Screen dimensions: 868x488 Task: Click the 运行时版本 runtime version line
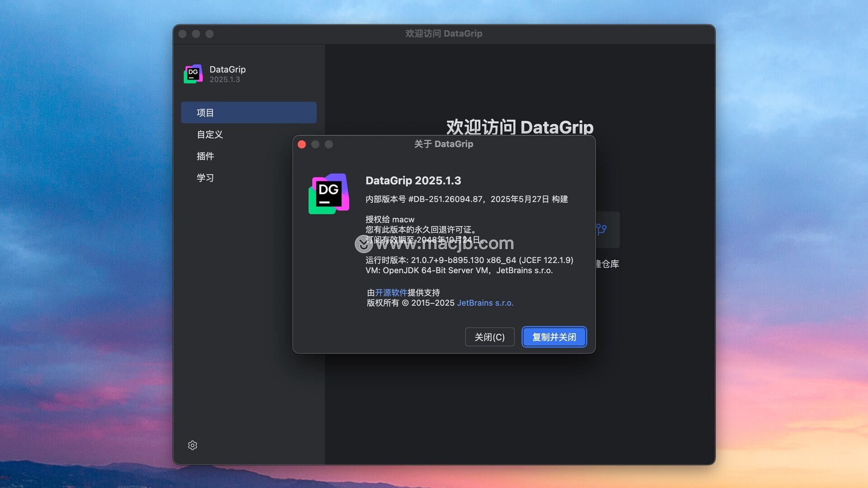(x=469, y=260)
